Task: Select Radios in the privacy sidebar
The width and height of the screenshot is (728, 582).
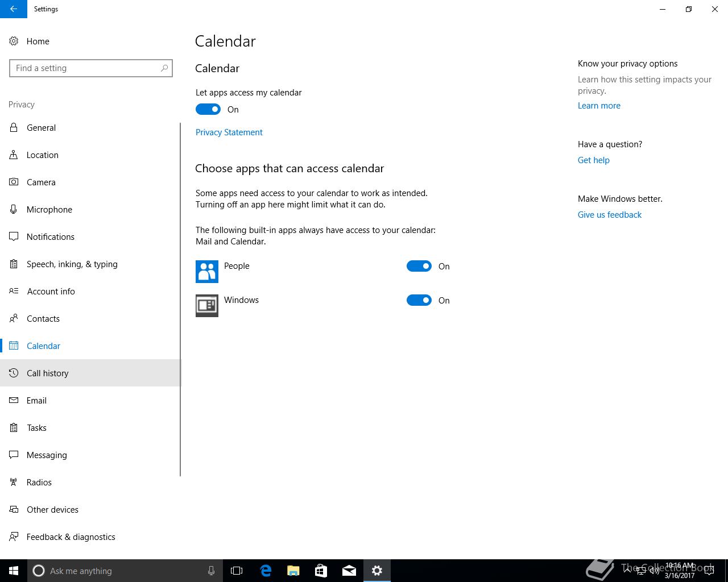Action: [x=90, y=482]
